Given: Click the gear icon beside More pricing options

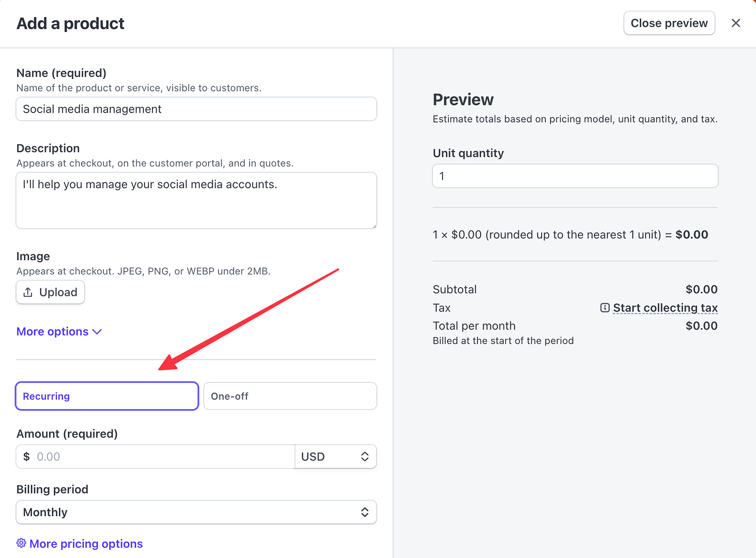Looking at the screenshot, I should click(x=21, y=543).
